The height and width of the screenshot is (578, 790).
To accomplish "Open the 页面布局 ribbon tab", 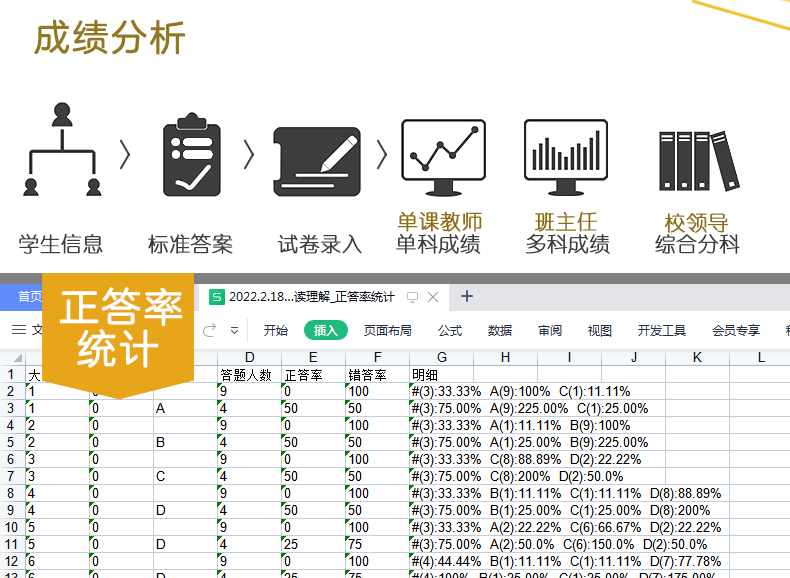I will (388, 331).
